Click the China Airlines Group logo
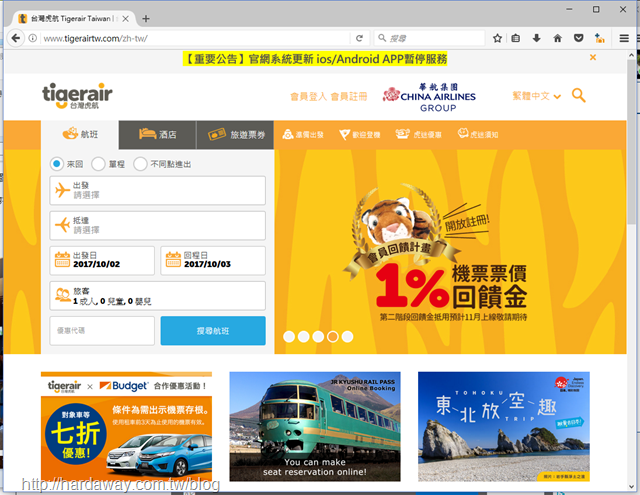 [x=429, y=97]
